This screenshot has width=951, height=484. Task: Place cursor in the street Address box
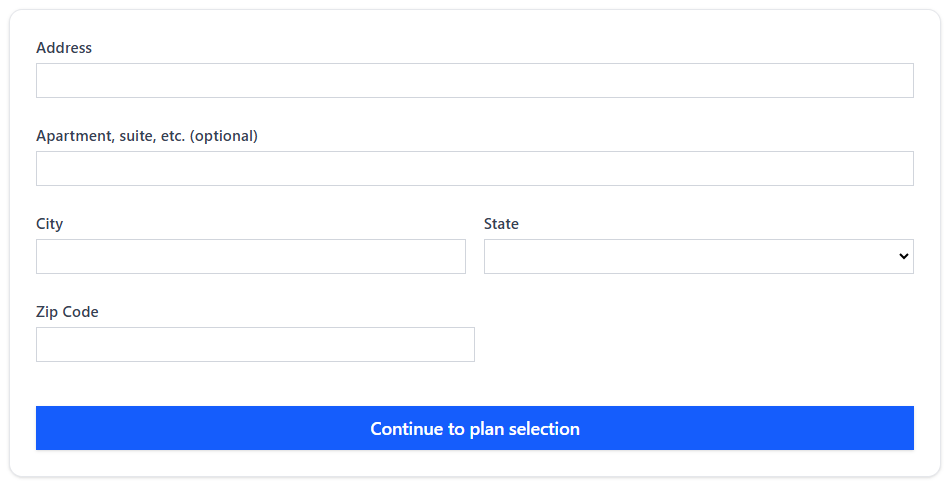[474, 81]
